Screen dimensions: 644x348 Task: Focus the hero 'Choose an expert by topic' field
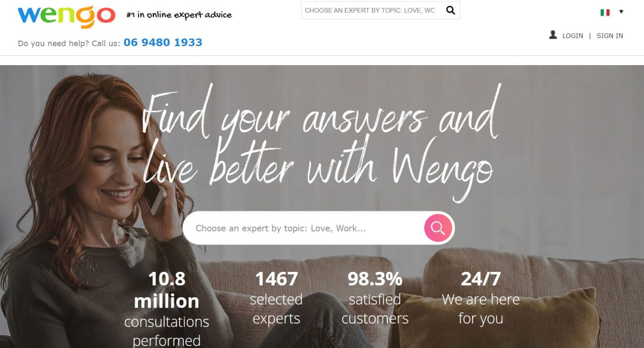click(x=303, y=228)
